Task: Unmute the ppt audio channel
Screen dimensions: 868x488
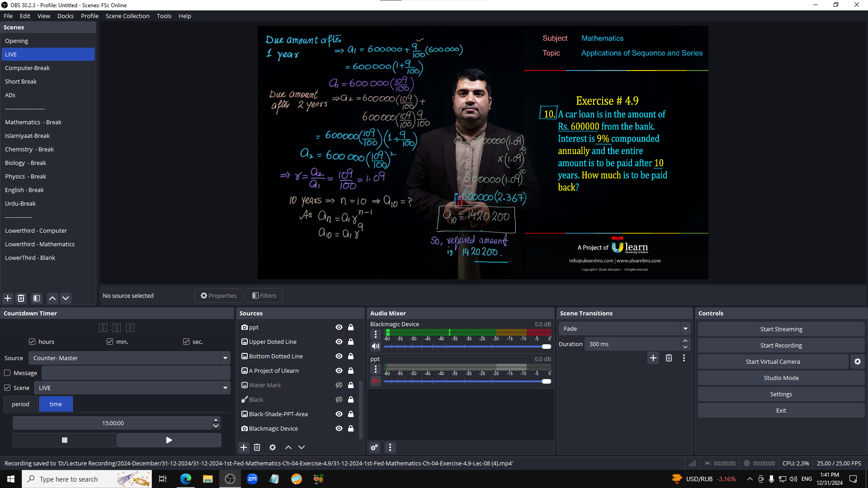Action: click(x=375, y=381)
